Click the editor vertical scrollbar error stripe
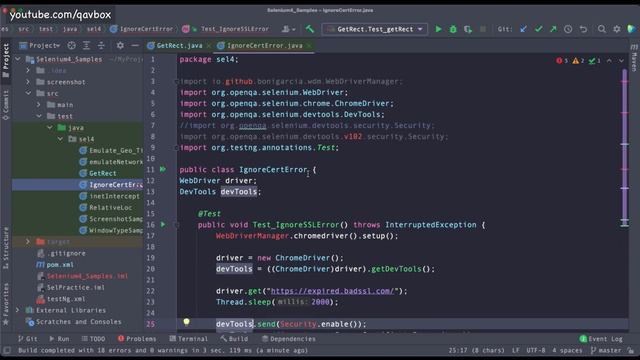This screenshot has width=640, height=360. pyautogui.click(x=624, y=147)
